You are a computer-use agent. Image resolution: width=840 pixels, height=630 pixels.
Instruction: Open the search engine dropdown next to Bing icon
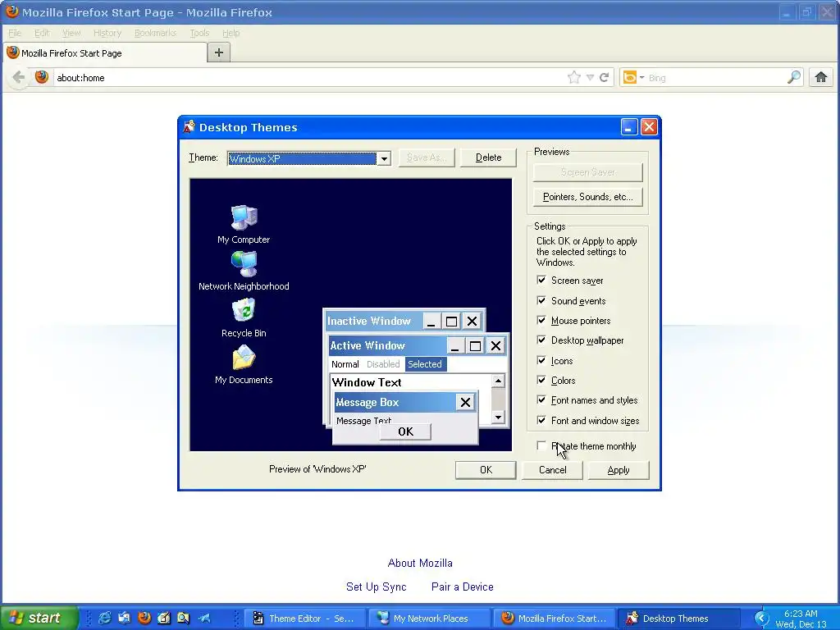(641, 78)
